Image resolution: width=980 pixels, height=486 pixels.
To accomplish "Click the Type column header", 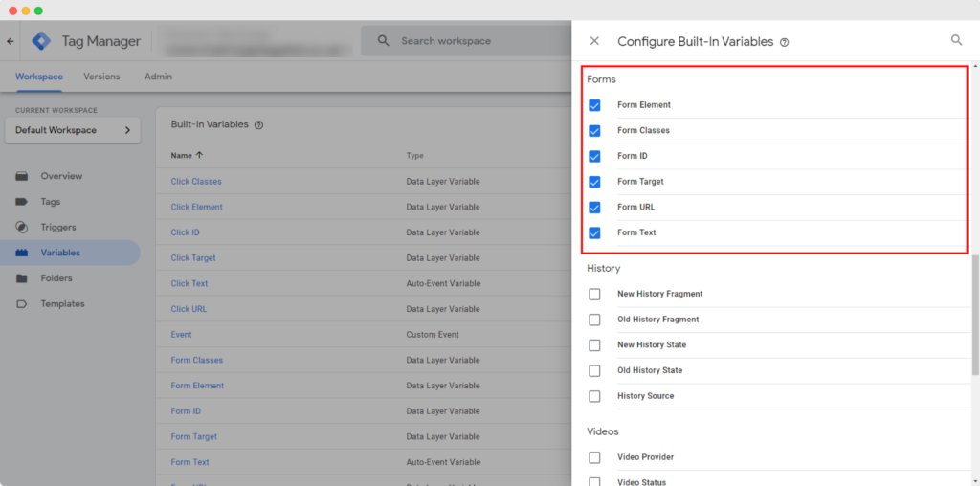I will click(x=415, y=156).
